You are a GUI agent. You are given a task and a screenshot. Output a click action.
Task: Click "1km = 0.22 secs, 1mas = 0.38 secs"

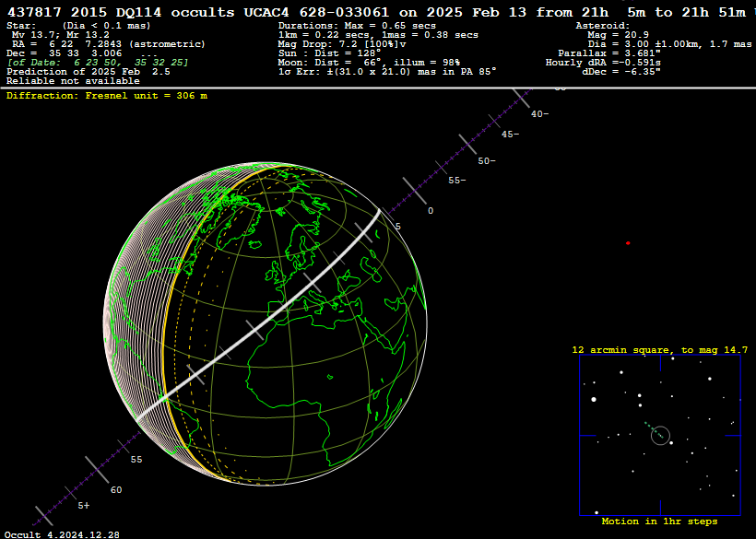(x=379, y=35)
